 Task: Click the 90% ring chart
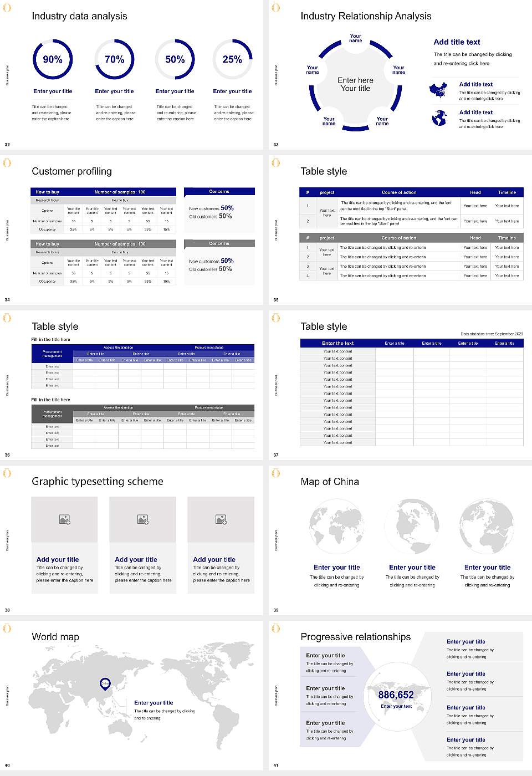click(x=53, y=59)
